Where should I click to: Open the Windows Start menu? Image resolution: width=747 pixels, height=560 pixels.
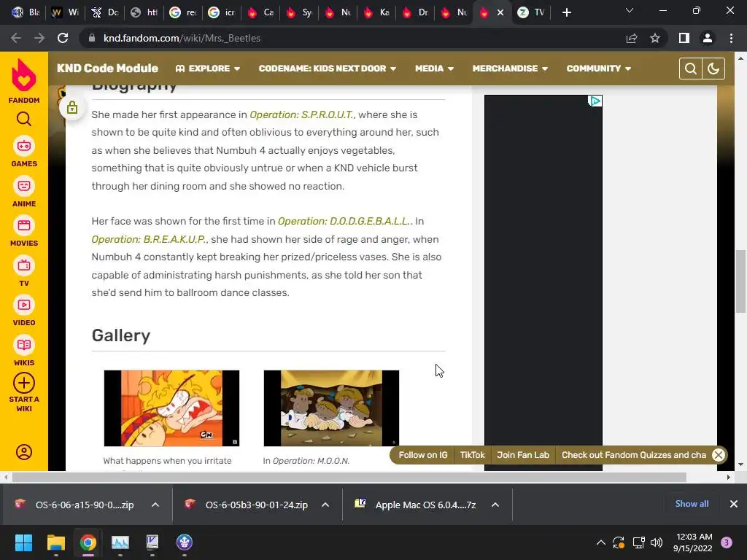23,542
